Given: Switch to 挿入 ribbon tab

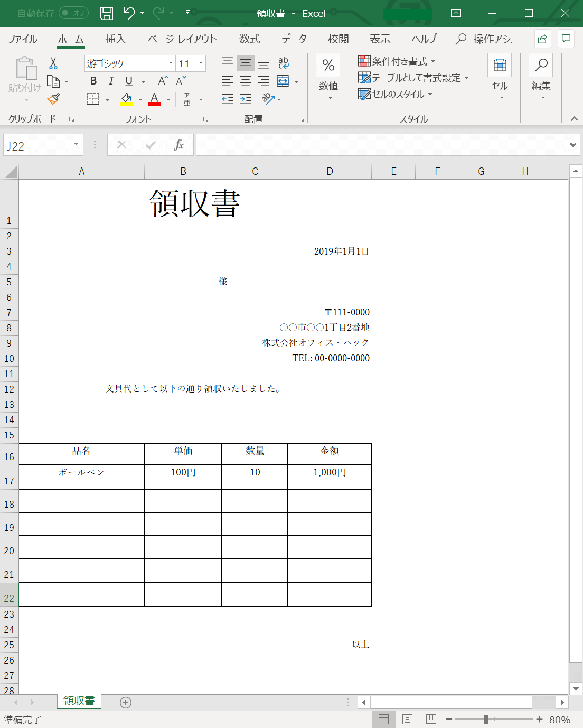Looking at the screenshot, I should [x=115, y=39].
